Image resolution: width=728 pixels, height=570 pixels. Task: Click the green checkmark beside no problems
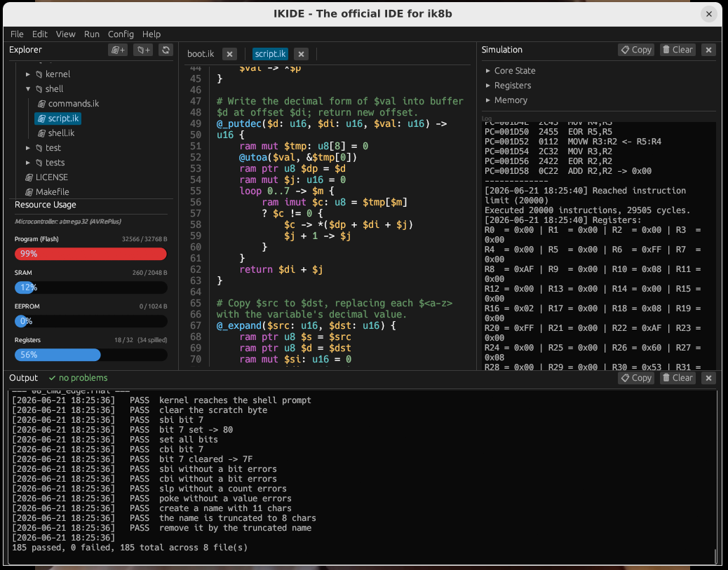click(52, 378)
